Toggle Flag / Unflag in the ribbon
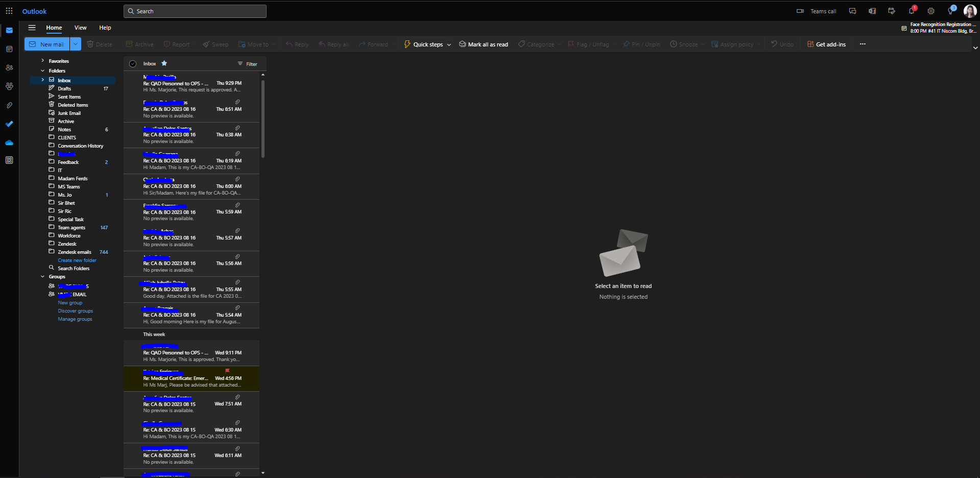The image size is (980, 478). (x=588, y=44)
